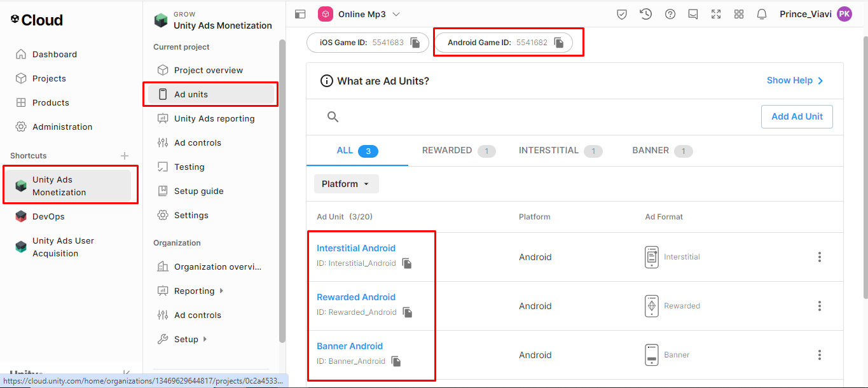
Task: Click the search magnifier icon
Action: click(x=333, y=116)
